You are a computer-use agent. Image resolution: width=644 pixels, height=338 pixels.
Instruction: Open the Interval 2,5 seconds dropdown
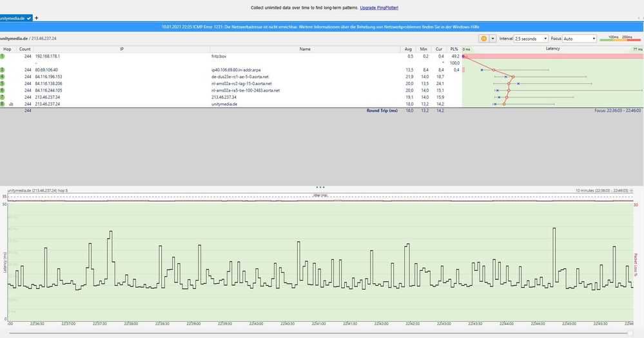pyautogui.click(x=531, y=39)
